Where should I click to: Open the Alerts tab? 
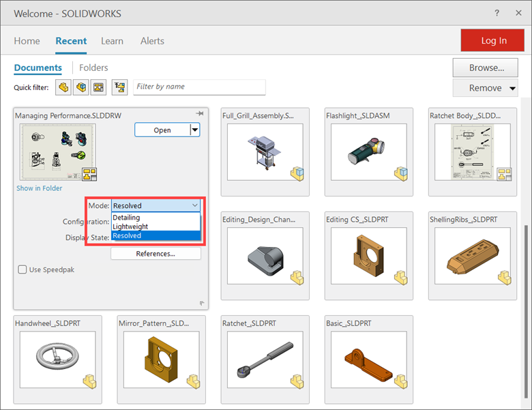tap(152, 41)
